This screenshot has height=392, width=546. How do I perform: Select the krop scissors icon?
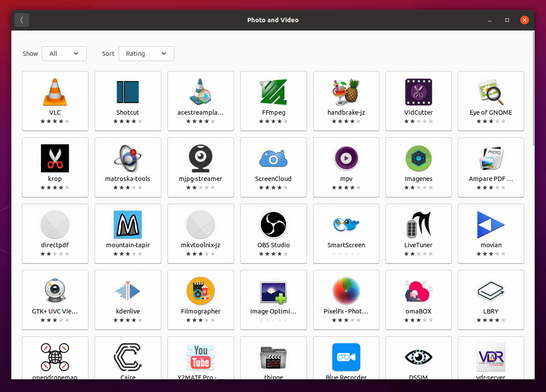pos(55,158)
